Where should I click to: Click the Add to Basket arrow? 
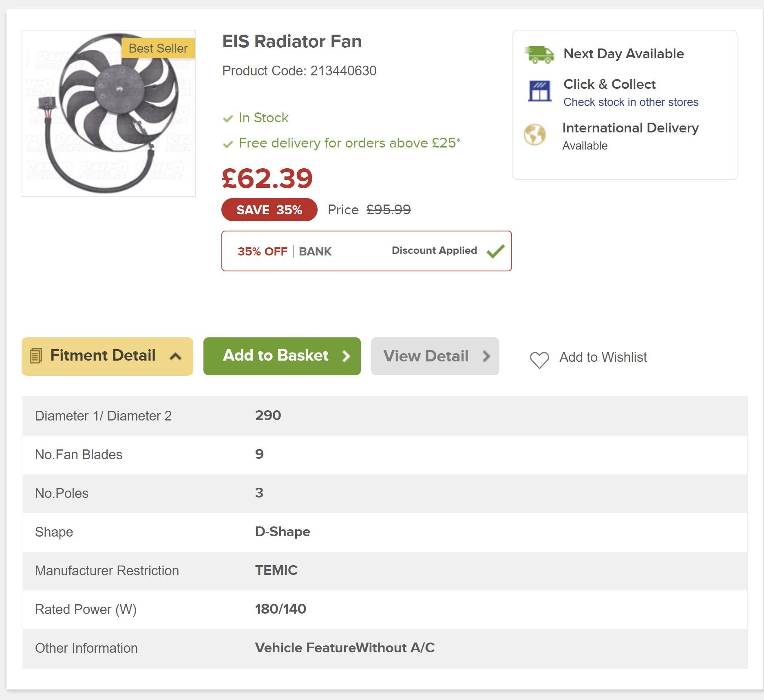coord(346,357)
